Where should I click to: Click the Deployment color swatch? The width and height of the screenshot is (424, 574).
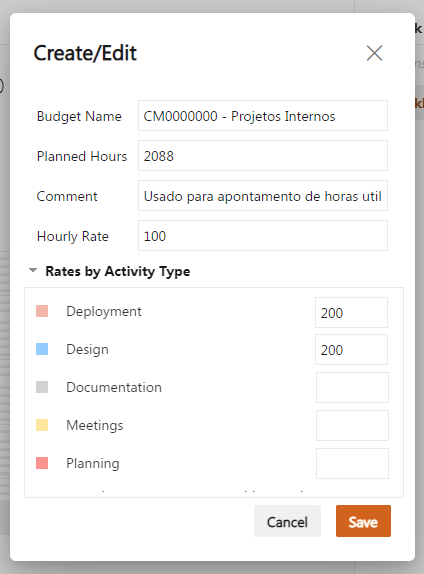[x=42, y=311]
